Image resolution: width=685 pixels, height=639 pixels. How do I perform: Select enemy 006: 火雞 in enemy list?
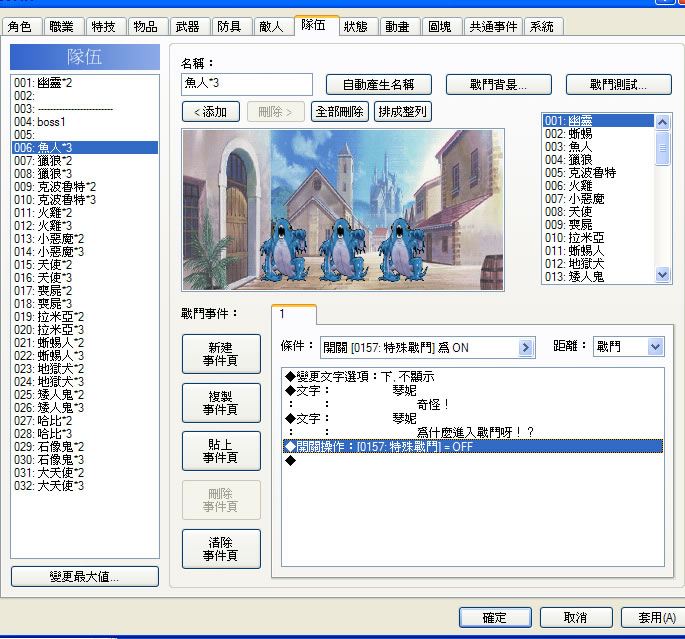[x=599, y=186]
